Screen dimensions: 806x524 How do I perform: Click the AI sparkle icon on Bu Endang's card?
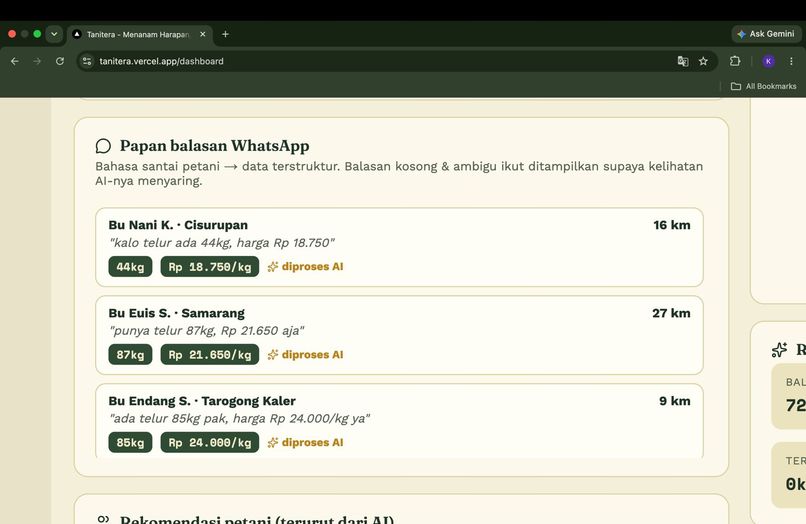click(273, 442)
